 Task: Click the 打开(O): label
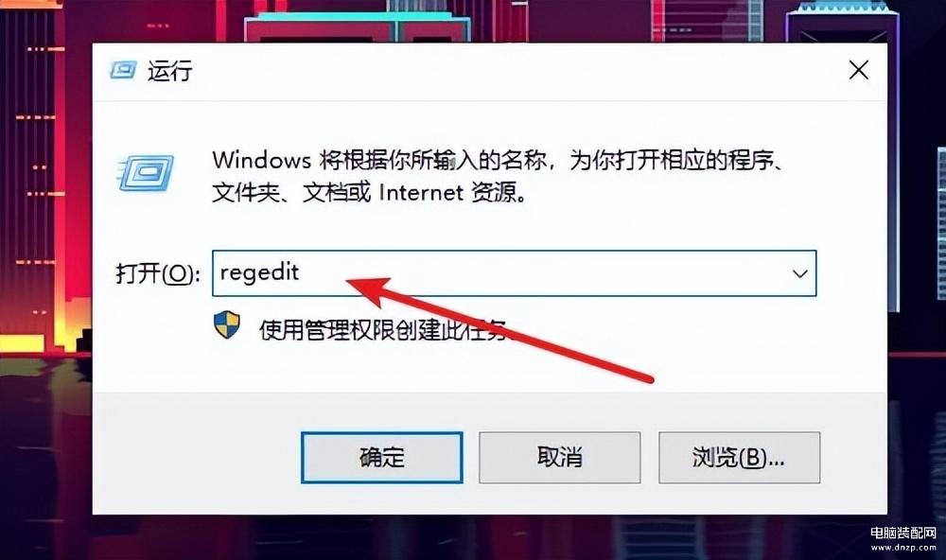pyautogui.click(x=157, y=273)
